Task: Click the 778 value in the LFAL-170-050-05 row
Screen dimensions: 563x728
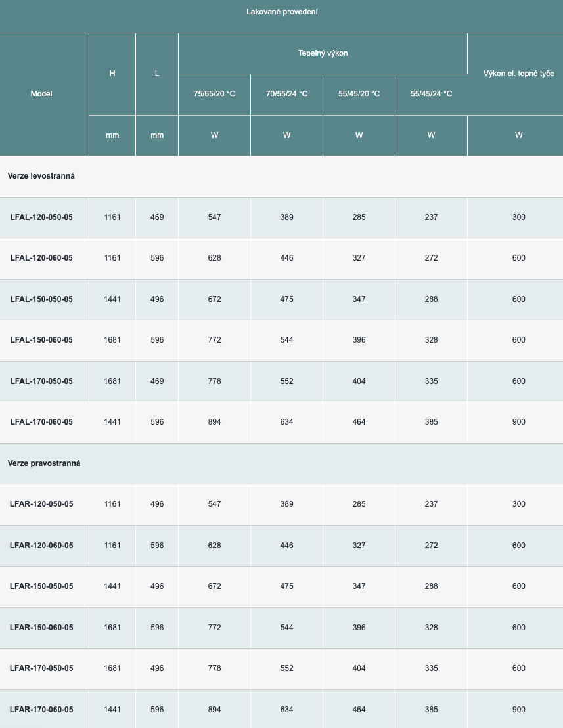Action: coord(214,381)
